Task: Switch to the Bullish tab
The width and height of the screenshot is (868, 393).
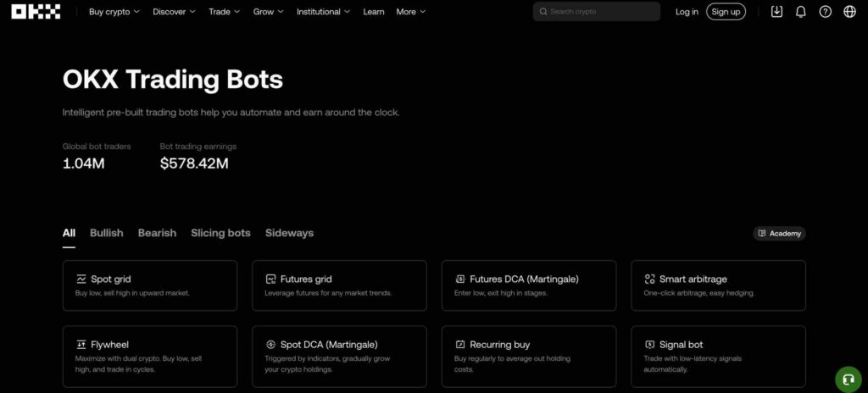Action: click(x=106, y=233)
